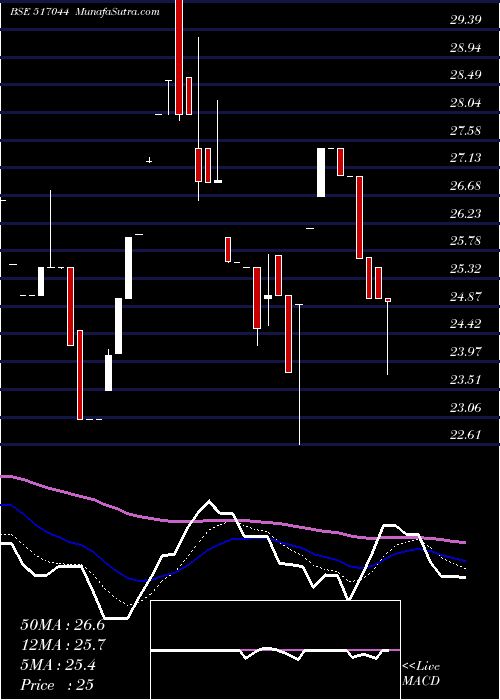Click the 50MA : 26.6 readout
The image size is (500, 700).
62,625
